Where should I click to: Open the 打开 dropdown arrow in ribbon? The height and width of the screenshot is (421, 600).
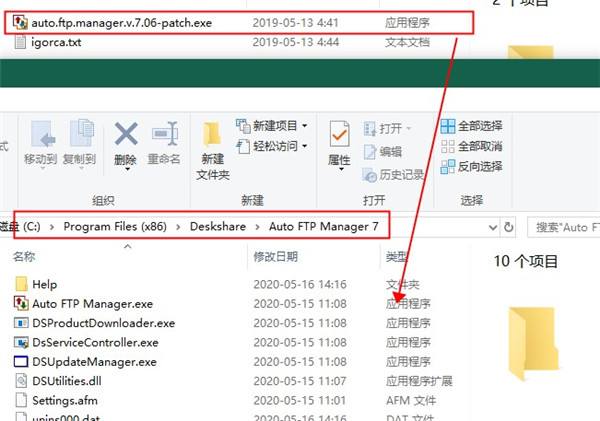410,128
